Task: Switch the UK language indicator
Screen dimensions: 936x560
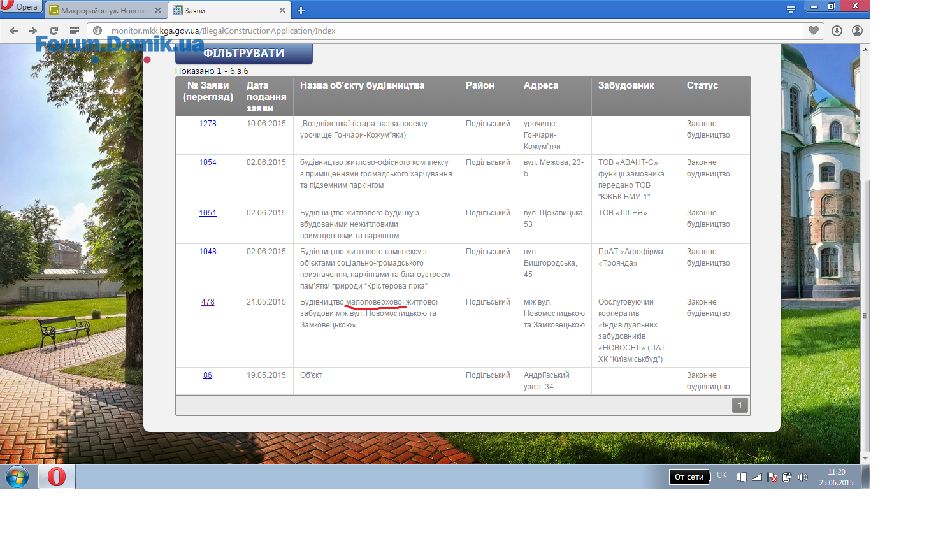Action: 722,475
